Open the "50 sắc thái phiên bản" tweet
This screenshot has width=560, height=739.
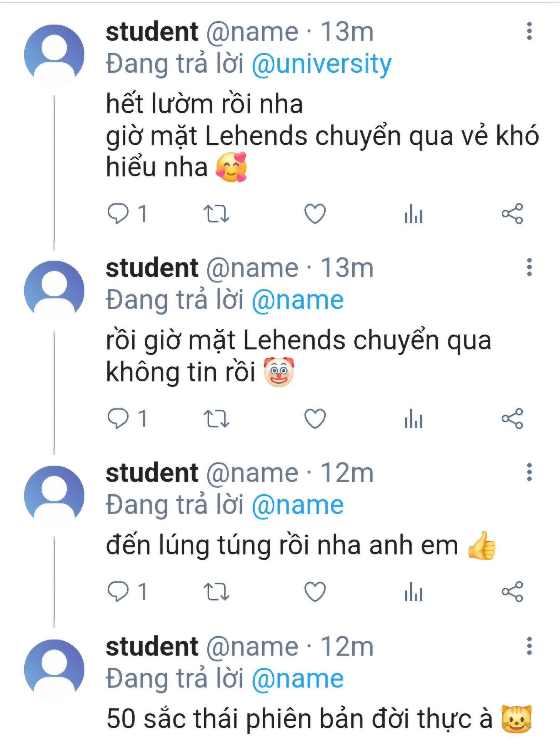tap(299, 718)
